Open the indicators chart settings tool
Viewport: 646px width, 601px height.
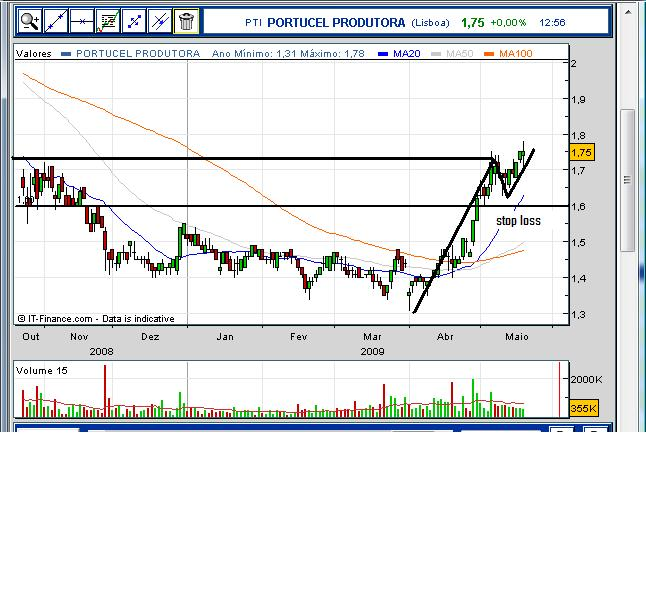coord(108,21)
